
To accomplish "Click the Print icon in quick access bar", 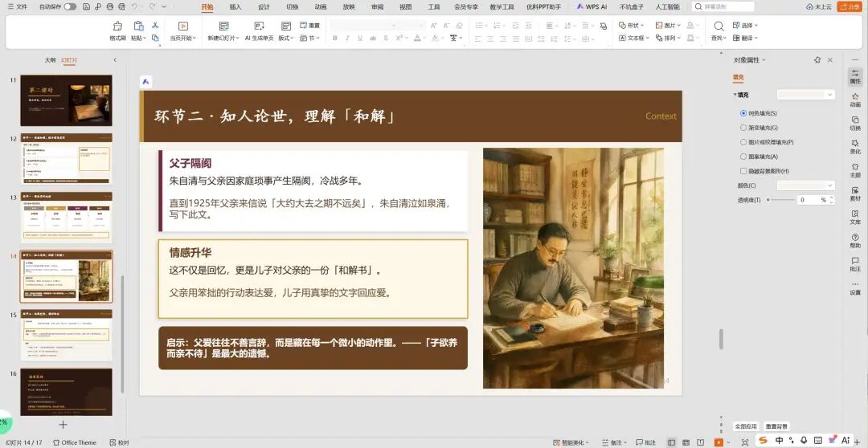I will coord(109,6).
